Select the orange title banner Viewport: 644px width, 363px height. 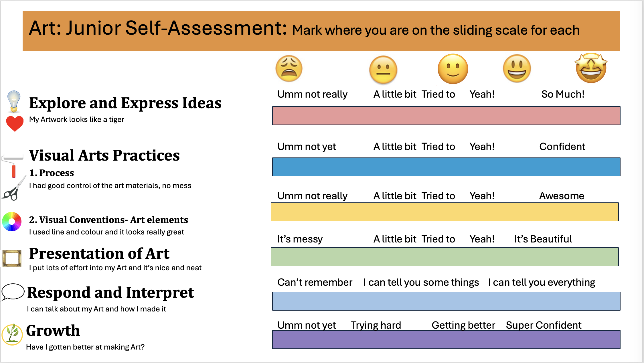tap(321, 31)
